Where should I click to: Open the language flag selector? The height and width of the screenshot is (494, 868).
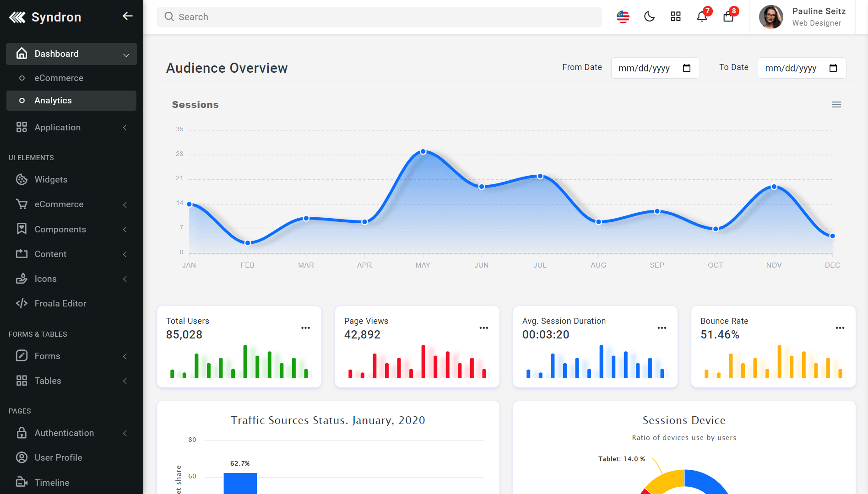click(x=623, y=17)
